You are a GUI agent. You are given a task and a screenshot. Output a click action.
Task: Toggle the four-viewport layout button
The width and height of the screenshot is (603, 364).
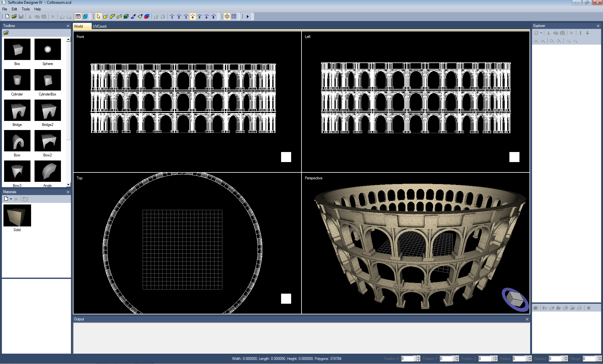click(x=78, y=17)
